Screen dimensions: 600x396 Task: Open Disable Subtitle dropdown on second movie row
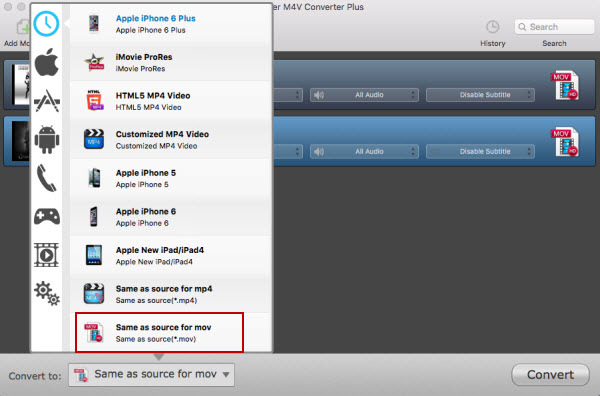(480, 152)
